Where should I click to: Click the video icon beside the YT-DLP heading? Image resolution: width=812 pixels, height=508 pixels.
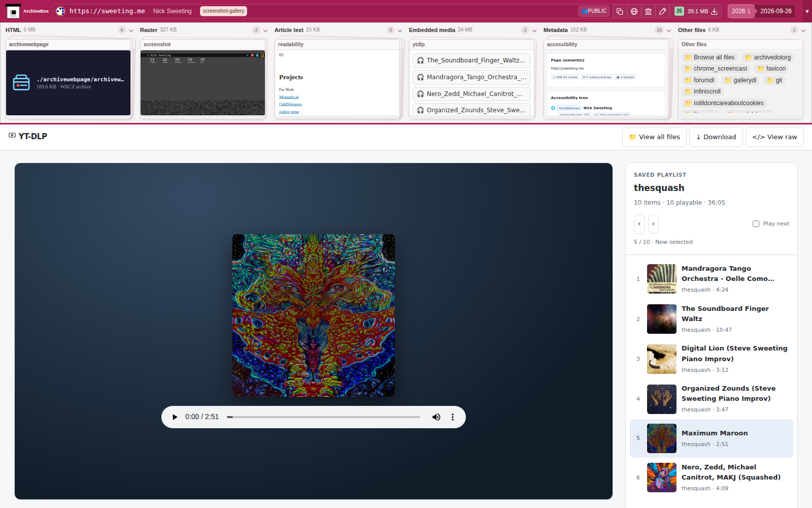12,136
